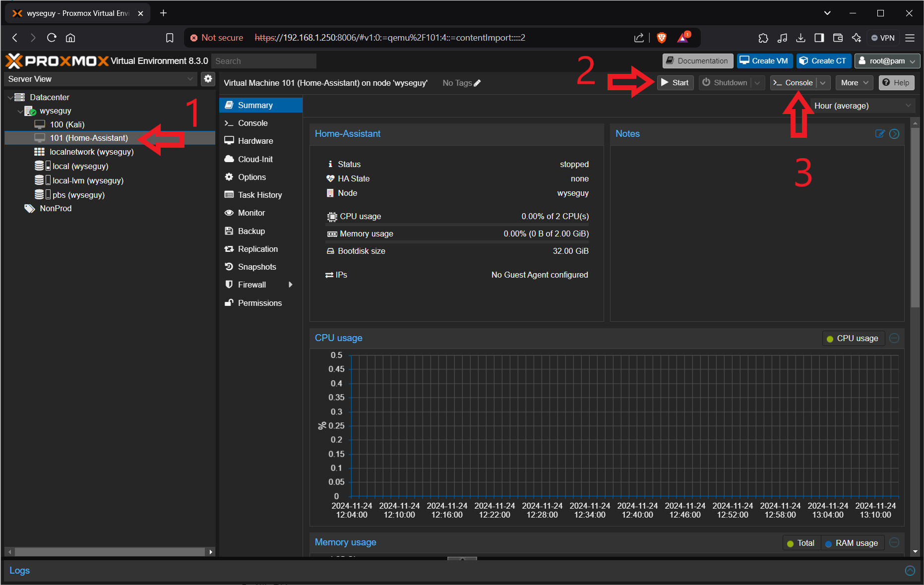Open Shutdown options dropdown arrow

coord(757,83)
